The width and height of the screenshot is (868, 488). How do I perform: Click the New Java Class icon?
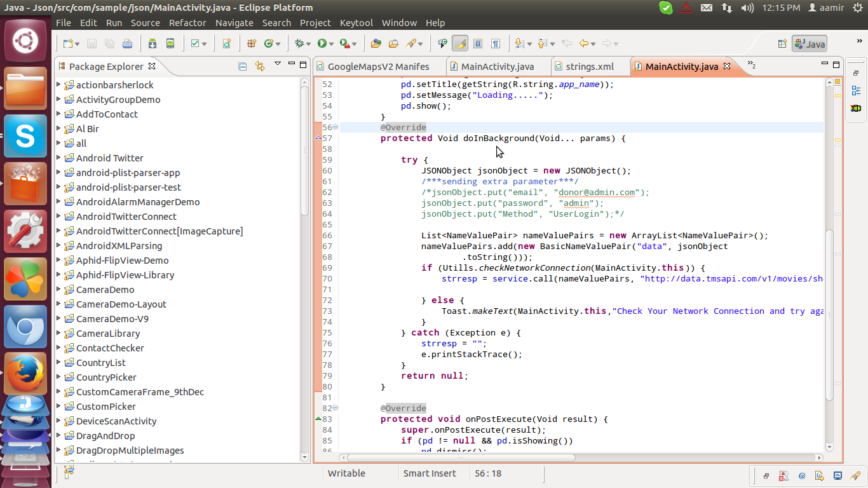[269, 43]
